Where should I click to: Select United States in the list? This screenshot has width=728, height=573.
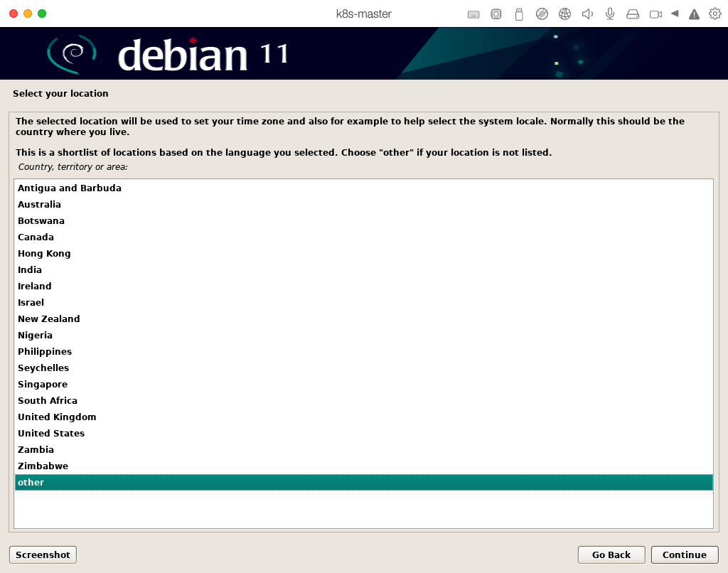tap(363, 433)
